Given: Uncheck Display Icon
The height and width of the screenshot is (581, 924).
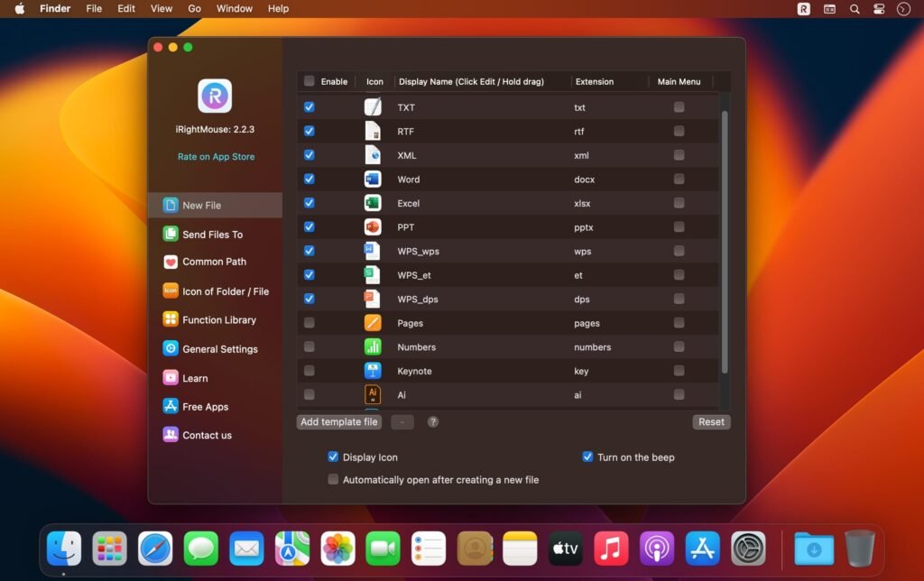Looking at the screenshot, I should tap(333, 457).
